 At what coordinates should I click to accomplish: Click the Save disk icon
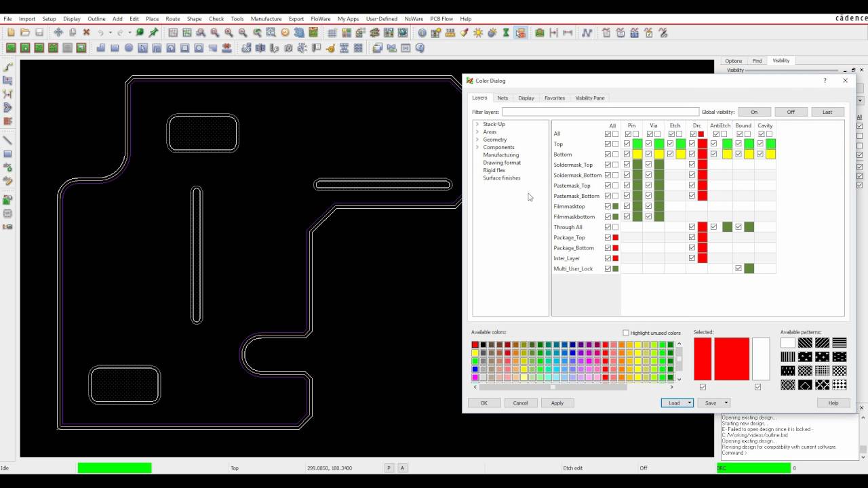point(39,33)
